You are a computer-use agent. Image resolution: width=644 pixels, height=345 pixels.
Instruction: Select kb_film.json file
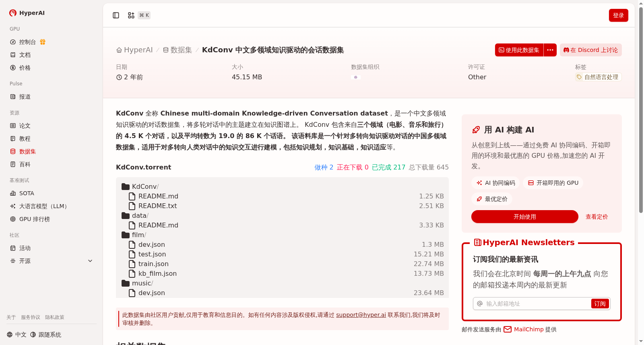[157, 273]
